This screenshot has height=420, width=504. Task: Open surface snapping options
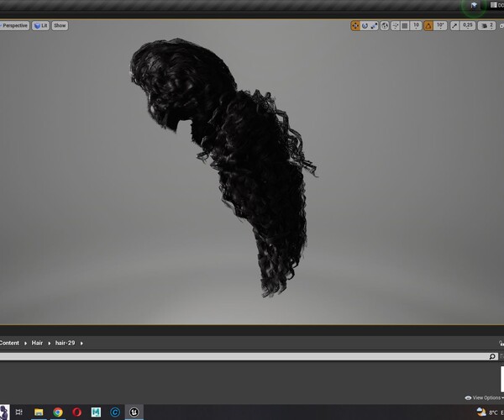point(396,26)
